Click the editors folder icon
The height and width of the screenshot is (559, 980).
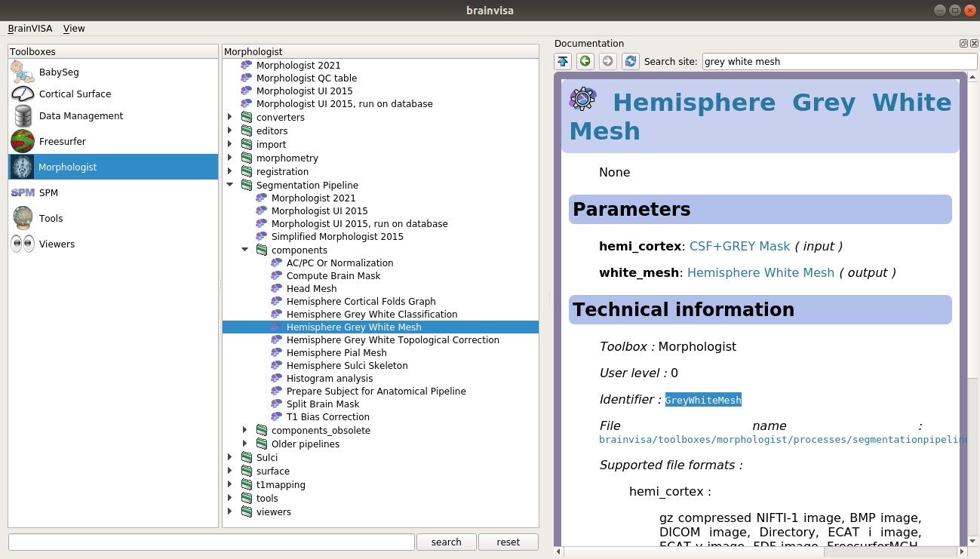click(x=247, y=131)
